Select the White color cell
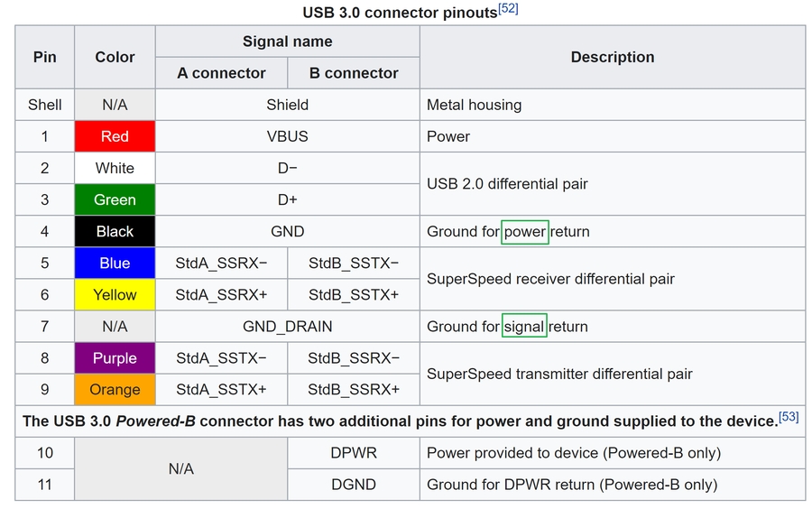Image resolution: width=812 pixels, height=509 pixels. click(x=115, y=168)
